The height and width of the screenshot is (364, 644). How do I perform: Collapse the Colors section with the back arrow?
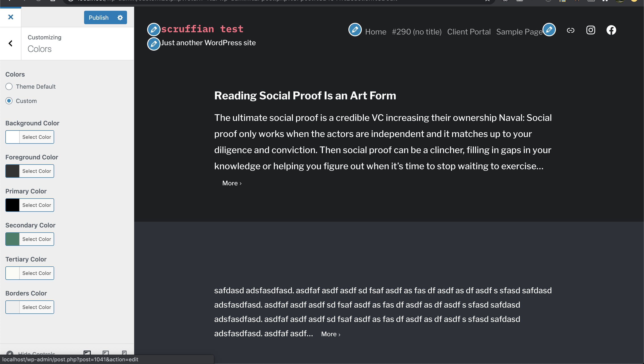[11, 43]
